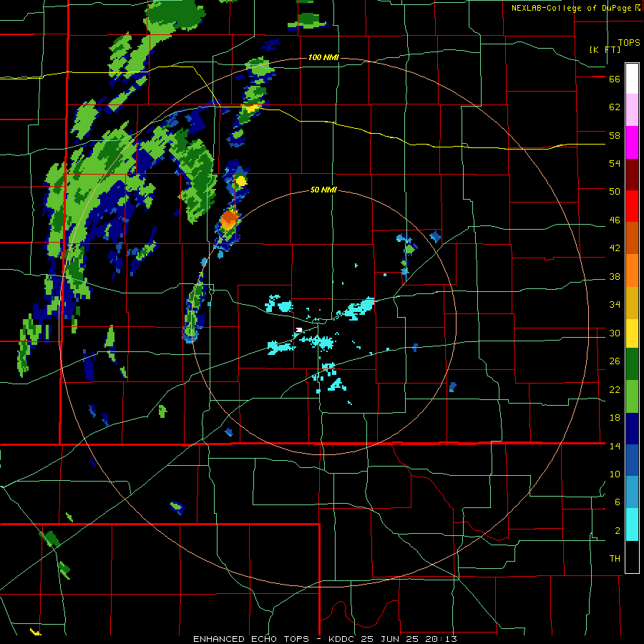Click the 6 legend value
Screen dimensions: 644x644
click(x=618, y=502)
